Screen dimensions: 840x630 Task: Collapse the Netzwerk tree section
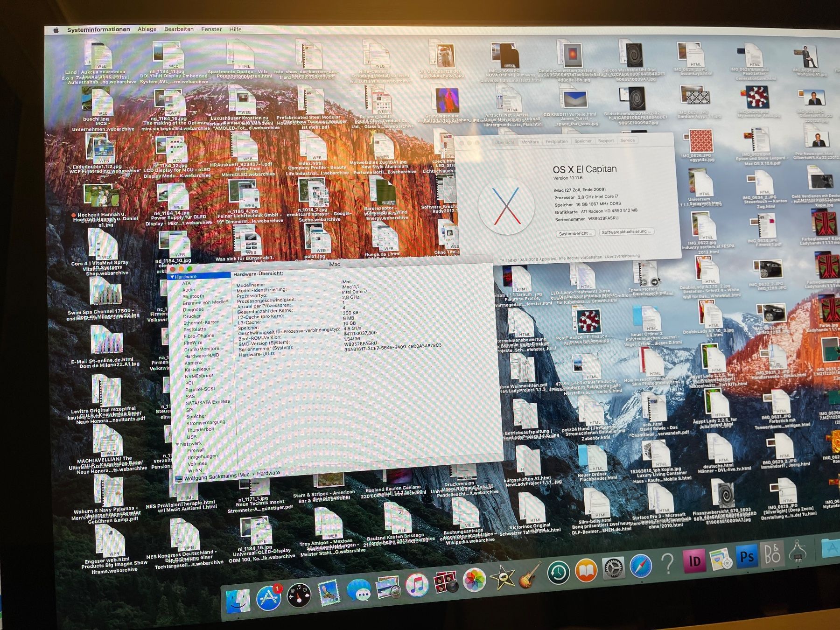coord(177,444)
